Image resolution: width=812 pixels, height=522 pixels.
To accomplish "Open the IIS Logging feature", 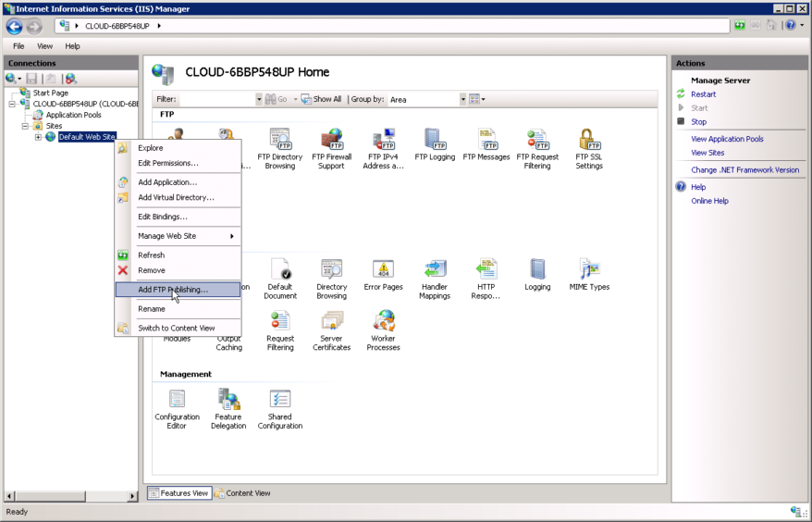I will click(x=537, y=275).
